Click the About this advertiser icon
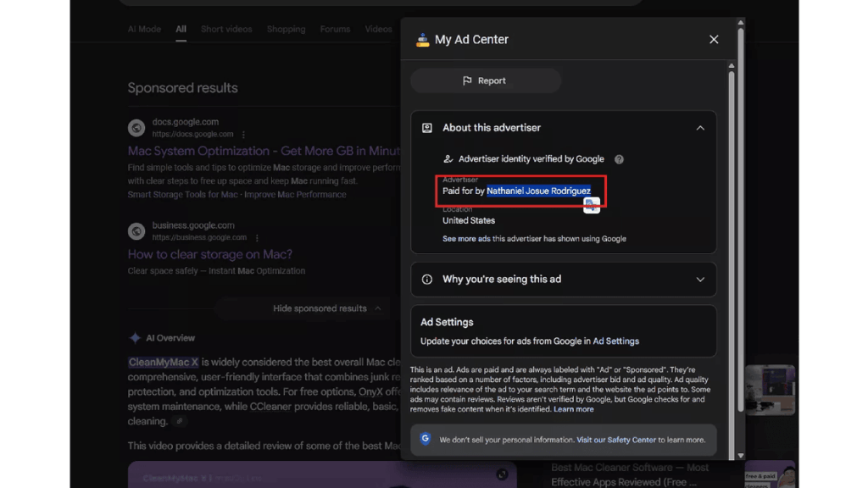 pyautogui.click(x=427, y=128)
